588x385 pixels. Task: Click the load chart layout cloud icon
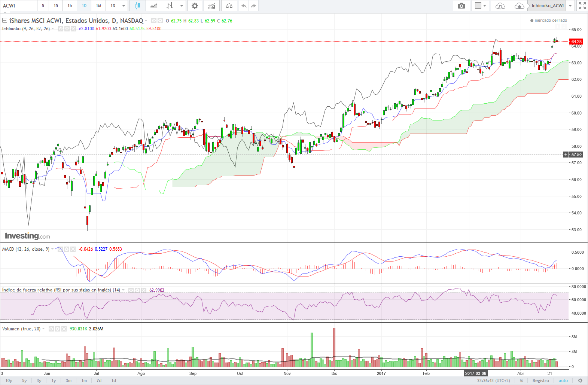(x=500, y=6)
